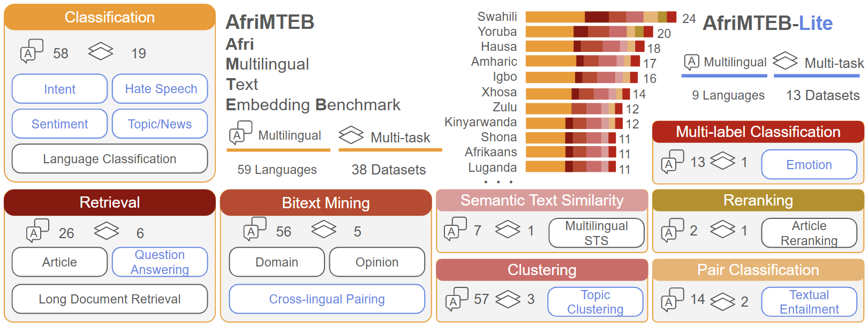Select the Semantic Text Similarity header

pyautogui.click(x=542, y=201)
